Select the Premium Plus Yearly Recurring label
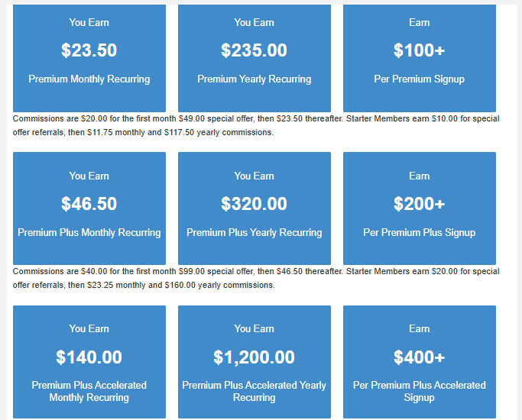522x420 pixels. [x=254, y=233]
